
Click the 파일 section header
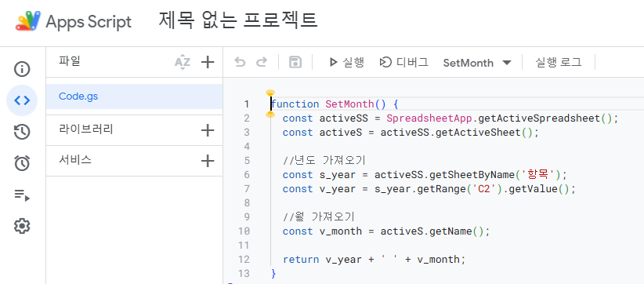[x=70, y=62]
